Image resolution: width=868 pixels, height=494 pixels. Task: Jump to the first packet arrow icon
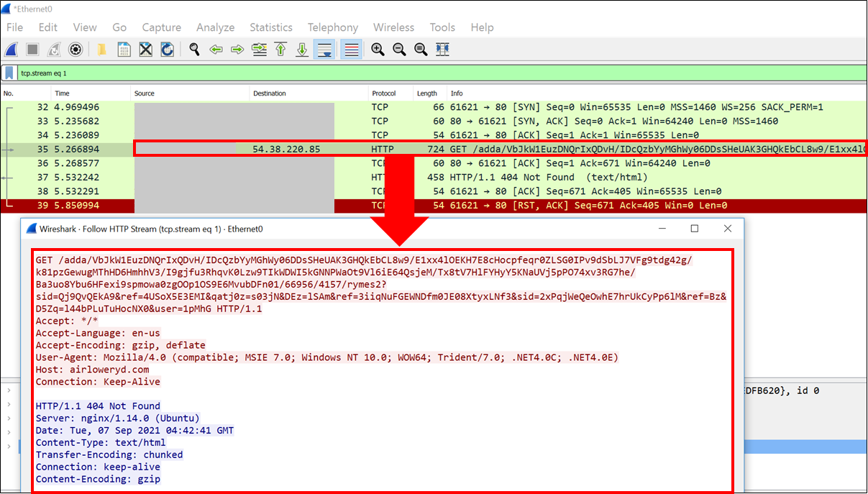tap(280, 50)
